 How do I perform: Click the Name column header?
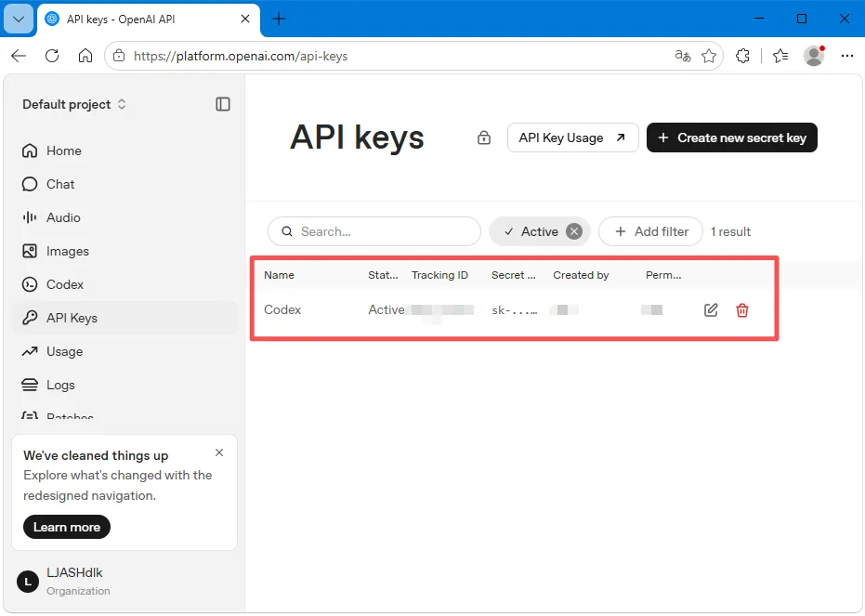pyautogui.click(x=279, y=275)
